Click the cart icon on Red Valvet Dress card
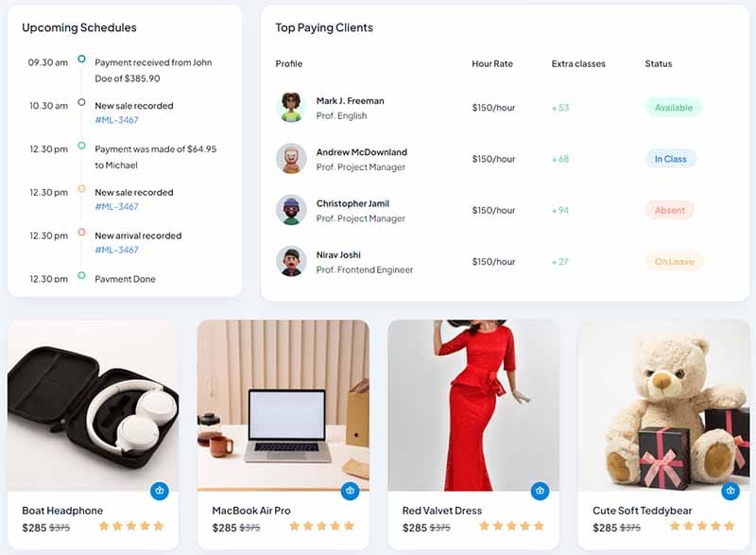The height and width of the screenshot is (555, 756). [x=540, y=491]
